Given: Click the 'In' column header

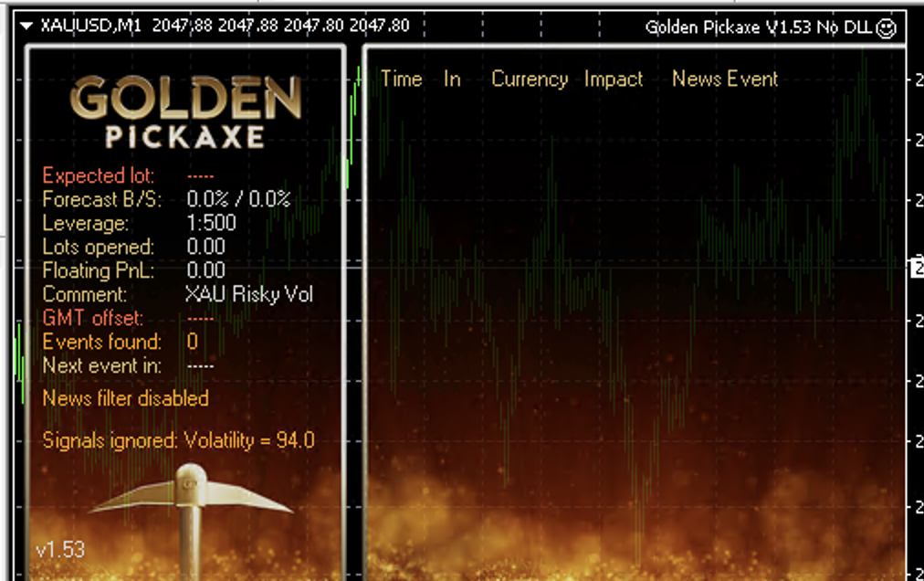Looking at the screenshot, I should pos(452,79).
